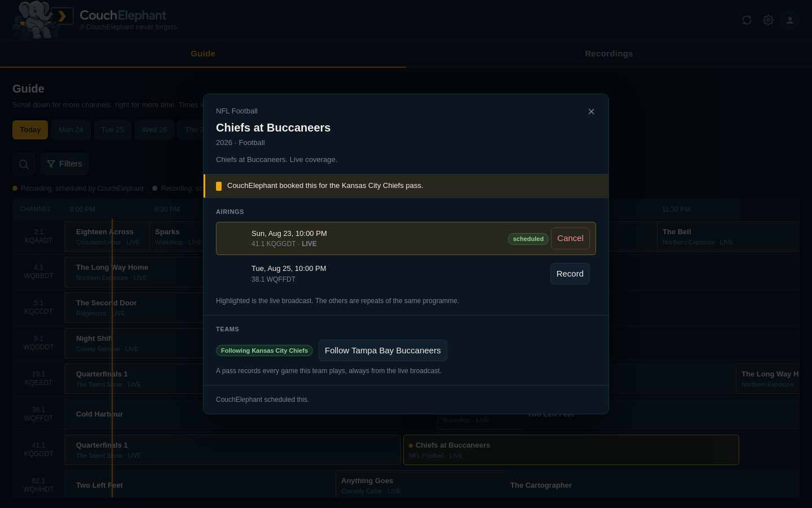
Task: Record the Tue, Aug 25 airing
Action: coord(570,274)
